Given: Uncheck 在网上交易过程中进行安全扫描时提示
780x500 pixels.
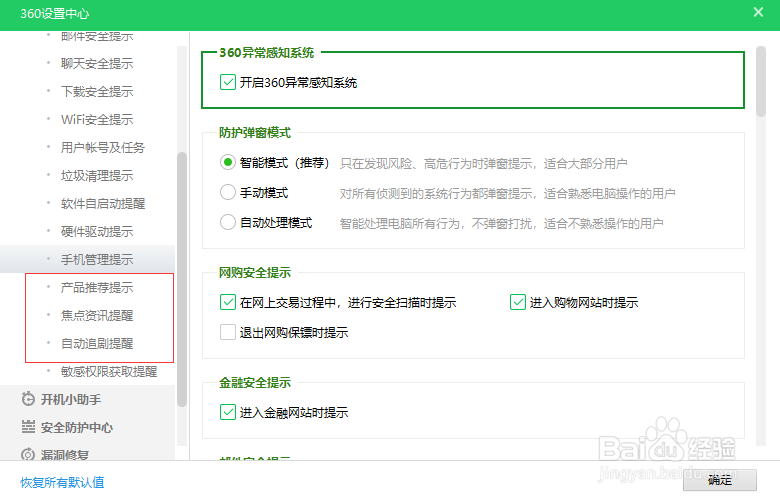Looking at the screenshot, I should [228, 302].
